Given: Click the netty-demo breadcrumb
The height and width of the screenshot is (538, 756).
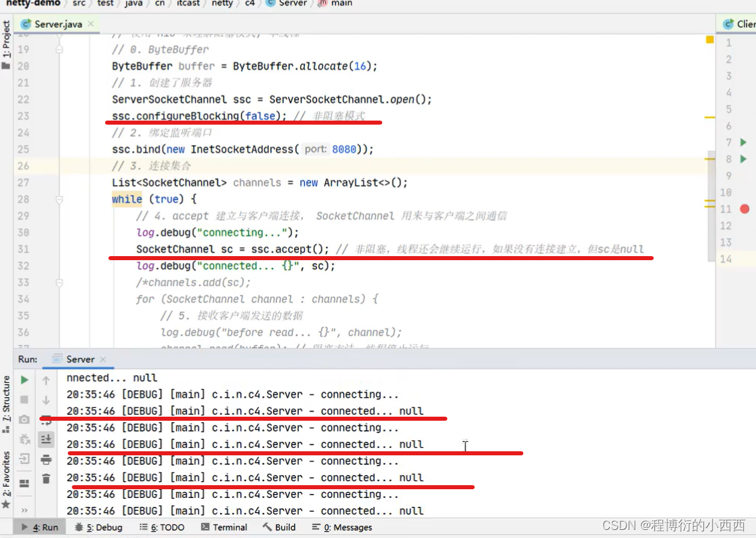Looking at the screenshot, I should point(33,3).
